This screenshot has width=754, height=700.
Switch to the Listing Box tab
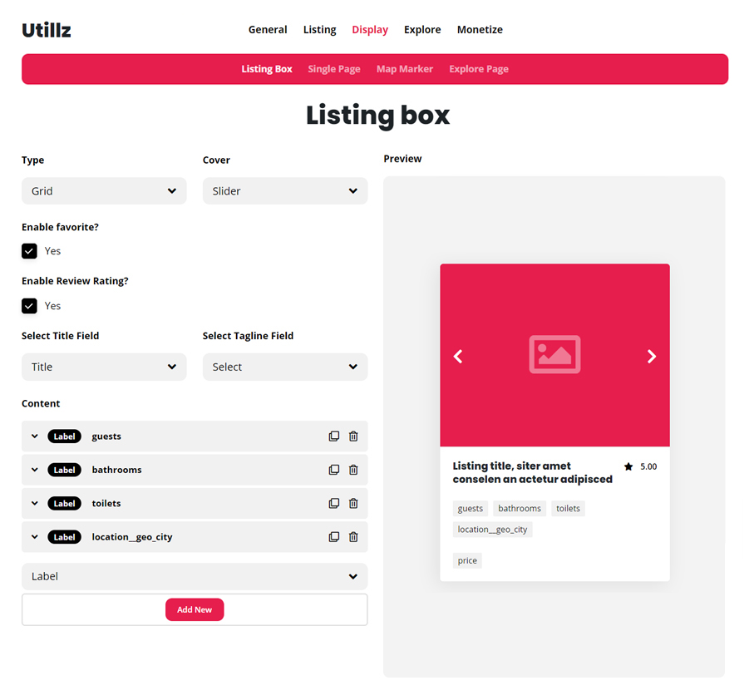pos(267,69)
